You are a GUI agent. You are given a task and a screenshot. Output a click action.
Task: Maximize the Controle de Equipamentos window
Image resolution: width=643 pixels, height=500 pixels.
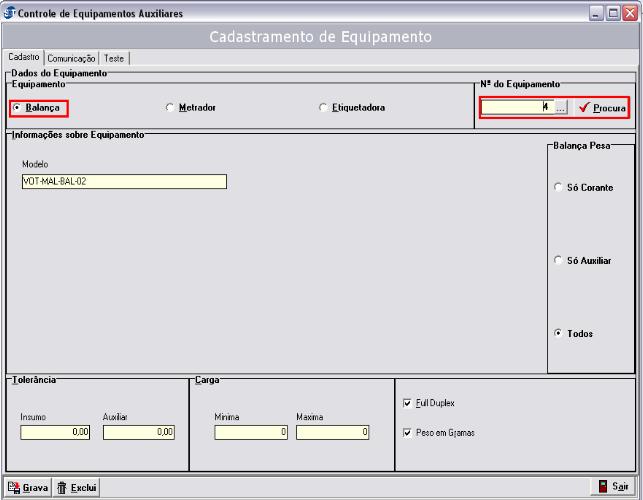(612, 11)
